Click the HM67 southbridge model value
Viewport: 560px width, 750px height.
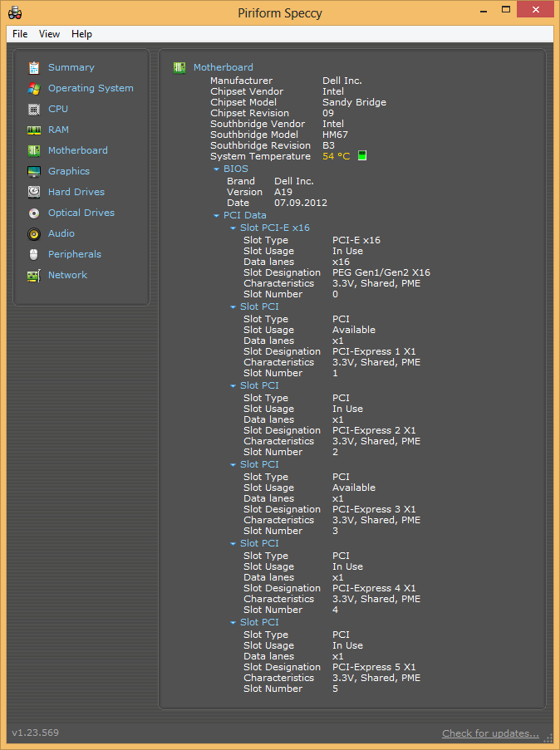335,135
